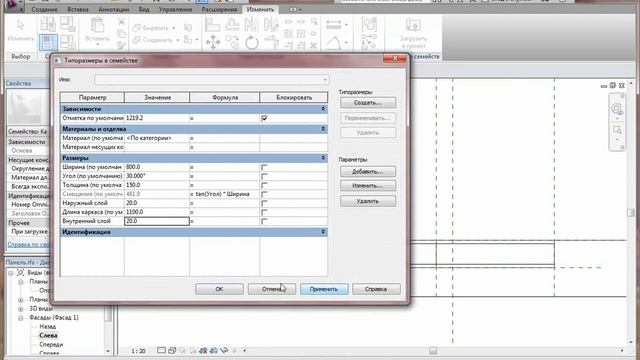Click the Добавить... parameter button
640x360 pixels.
(368, 172)
